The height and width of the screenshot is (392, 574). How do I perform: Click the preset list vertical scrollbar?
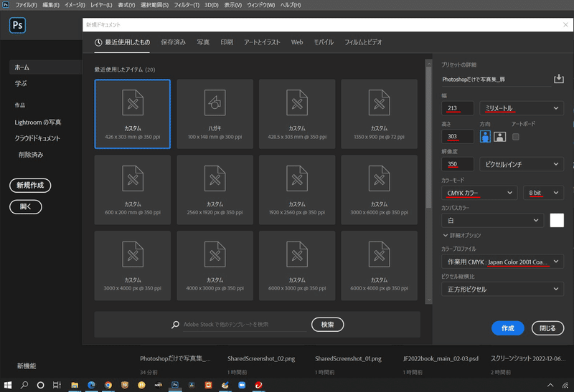[428, 137]
